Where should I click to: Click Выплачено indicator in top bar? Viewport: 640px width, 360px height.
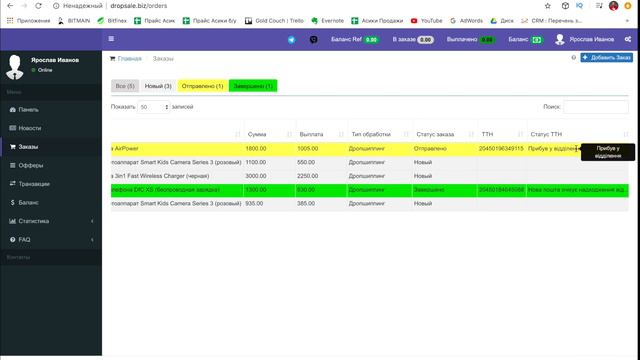[x=471, y=40]
